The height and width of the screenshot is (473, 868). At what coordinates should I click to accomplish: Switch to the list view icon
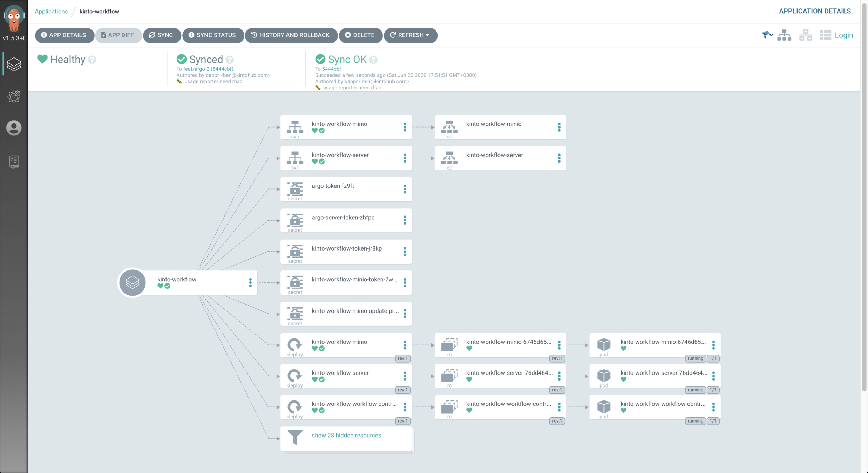tap(825, 35)
